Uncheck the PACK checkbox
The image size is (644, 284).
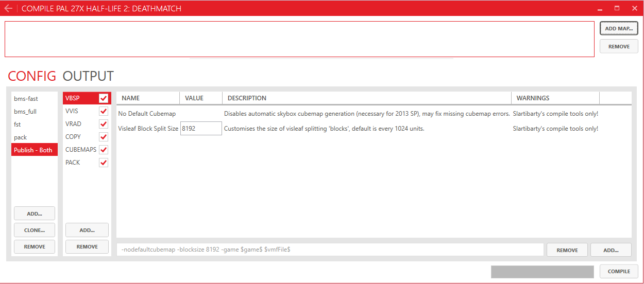(x=104, y=163)
